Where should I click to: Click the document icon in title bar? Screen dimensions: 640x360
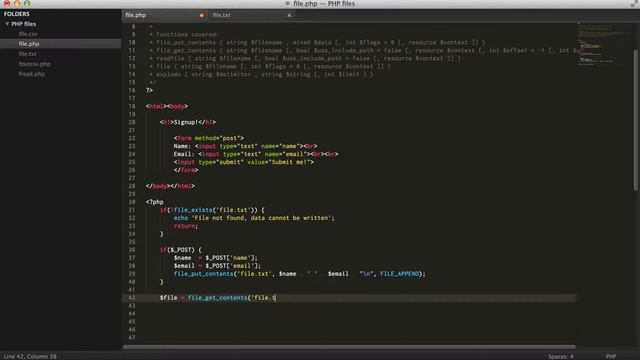[x=287, y=4]
